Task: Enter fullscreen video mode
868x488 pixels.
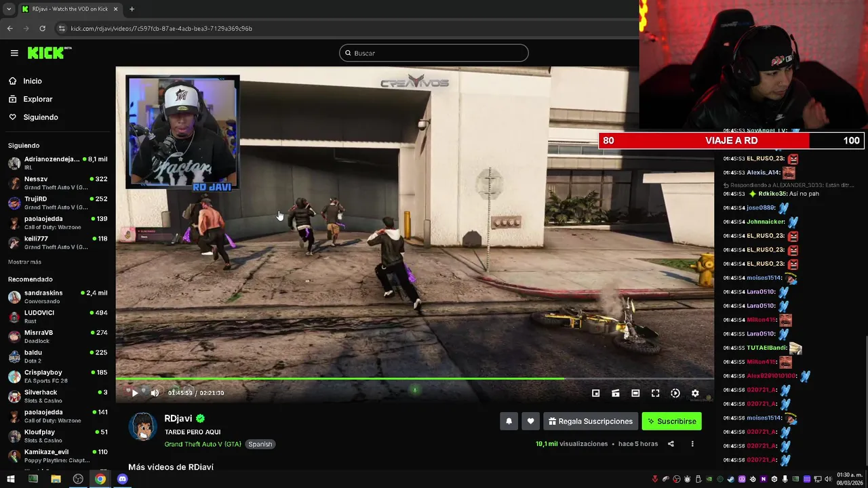Action: click(655, 393)
